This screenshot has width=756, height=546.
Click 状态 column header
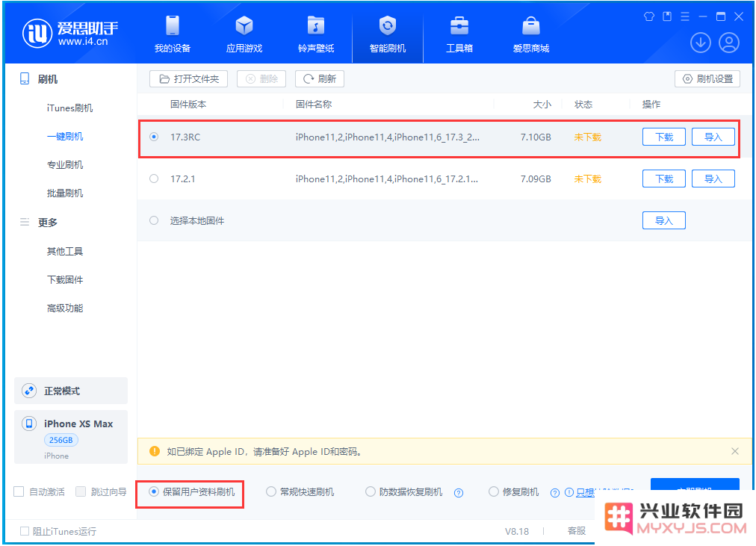click(x=583, y=104)
